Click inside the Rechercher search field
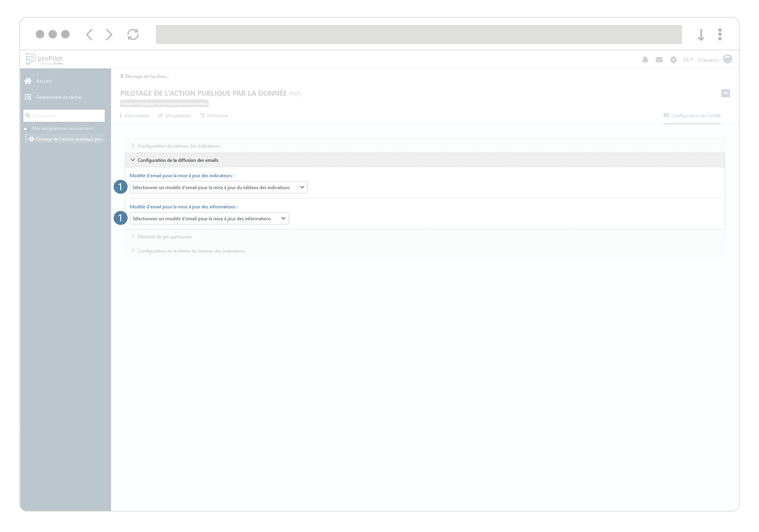The height and width of the screenshot is (532, 759). (64, 115)
